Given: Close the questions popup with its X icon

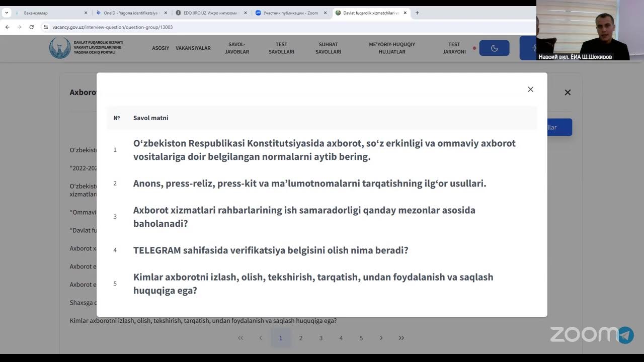Looking at the screenshot, I should (530, 89).
